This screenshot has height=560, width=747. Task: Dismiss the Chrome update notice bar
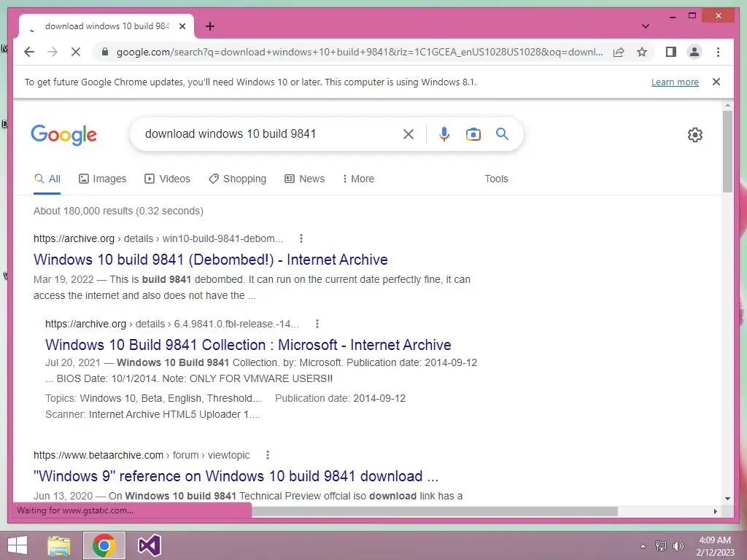click(716, 82)
